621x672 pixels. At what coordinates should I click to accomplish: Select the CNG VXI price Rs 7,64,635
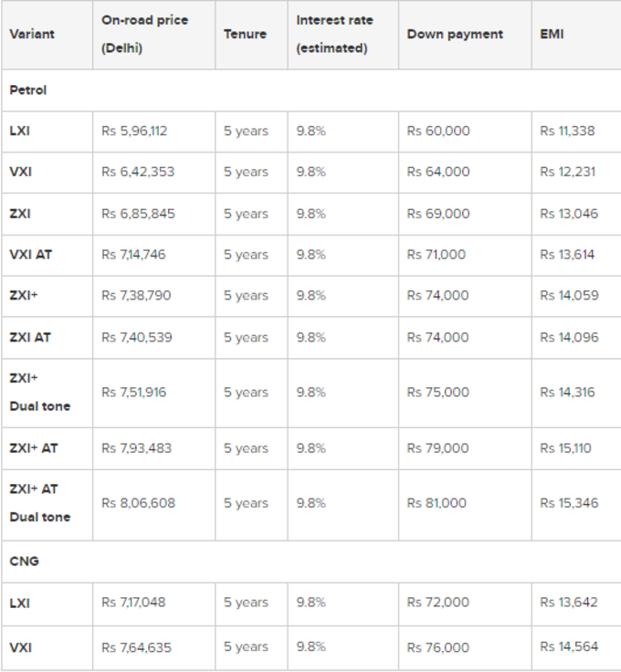click(x=136, y=647)
